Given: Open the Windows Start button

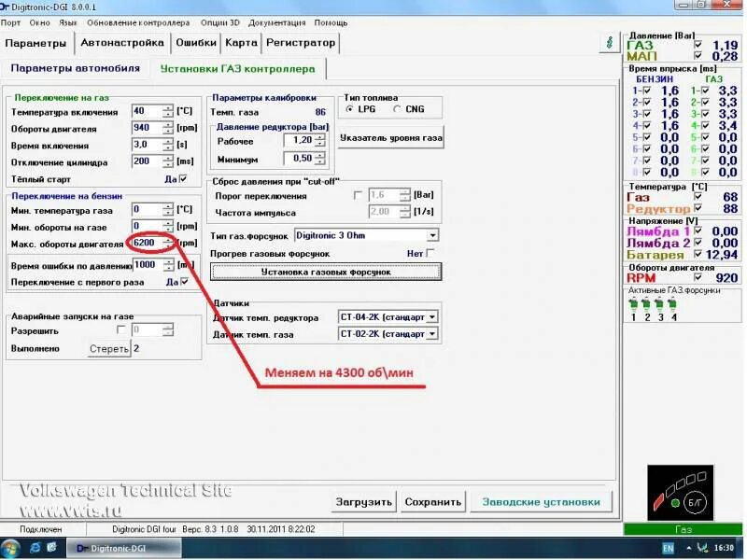Looking at the screenshot, I should click(x=10, y=548).
